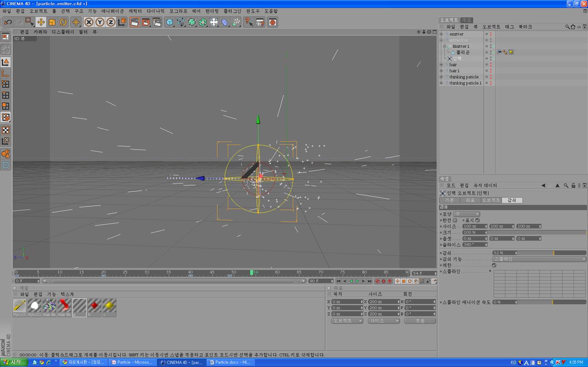
Task: Expand the thinking paticle node
Action: [441, 77]
